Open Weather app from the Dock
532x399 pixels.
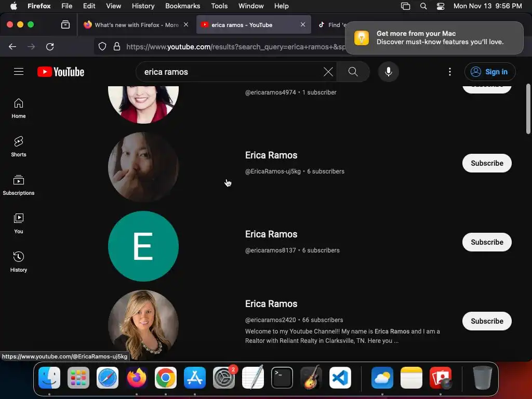click(x=382, y=378)
